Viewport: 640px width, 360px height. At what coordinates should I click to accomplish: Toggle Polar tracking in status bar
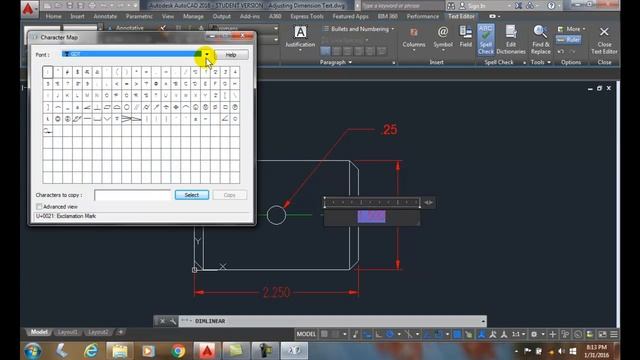[x=389, y=334]
